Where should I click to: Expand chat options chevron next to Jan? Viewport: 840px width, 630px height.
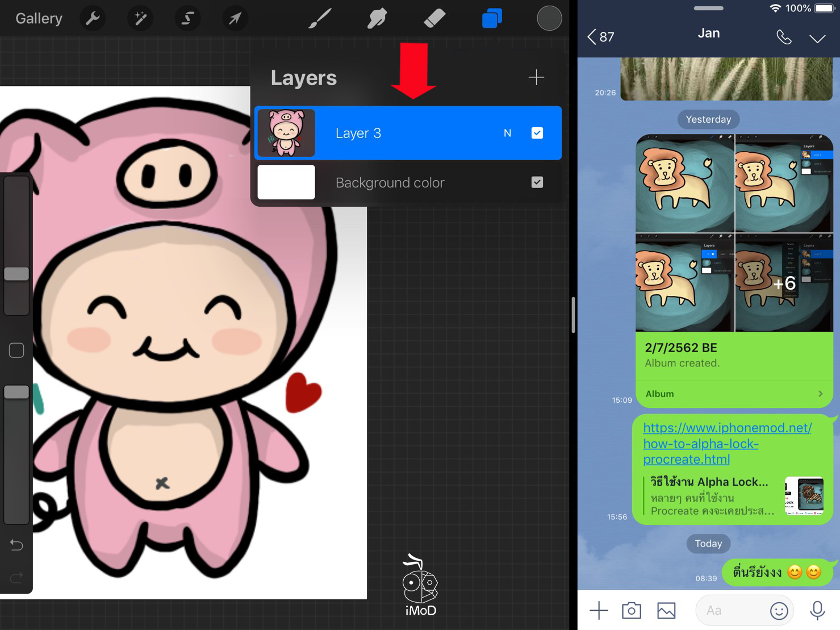coord(817,38)
